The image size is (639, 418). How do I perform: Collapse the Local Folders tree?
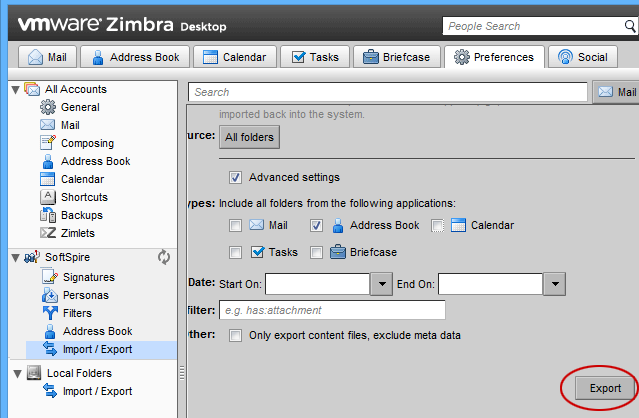[18, 374]
